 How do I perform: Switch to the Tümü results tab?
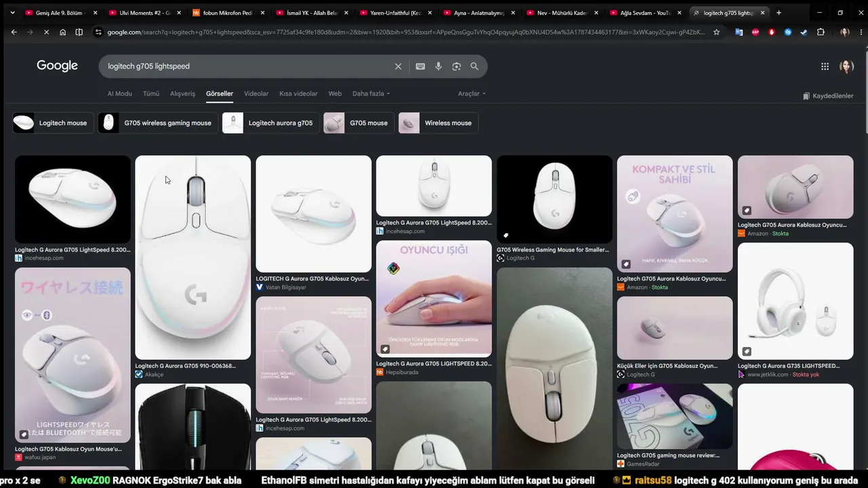click(151, 94)
